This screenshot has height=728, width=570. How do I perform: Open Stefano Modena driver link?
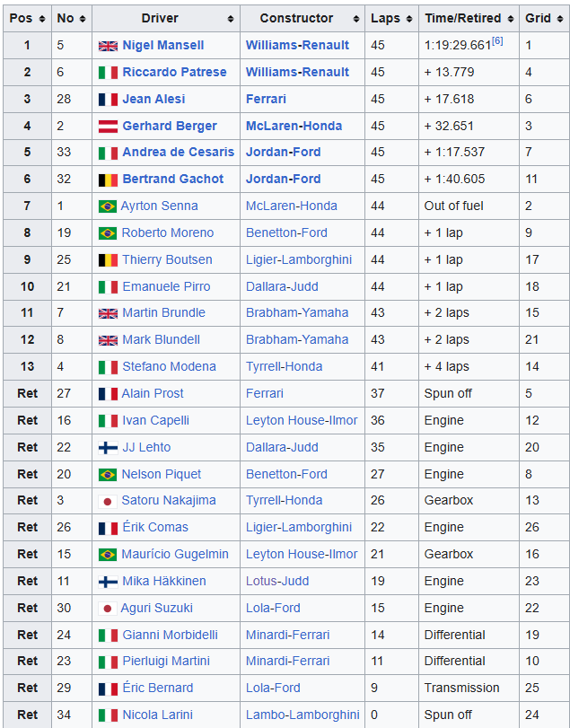pos(169,366)
